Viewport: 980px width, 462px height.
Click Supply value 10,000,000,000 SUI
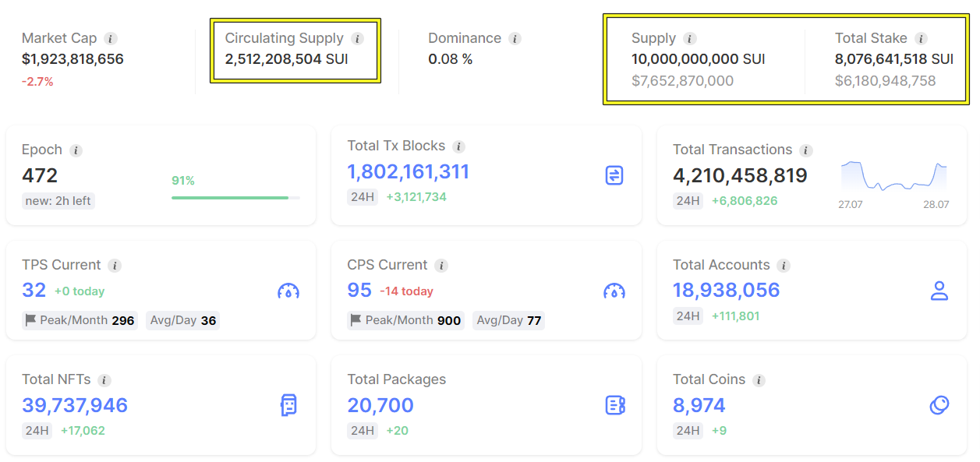[699, 59]
